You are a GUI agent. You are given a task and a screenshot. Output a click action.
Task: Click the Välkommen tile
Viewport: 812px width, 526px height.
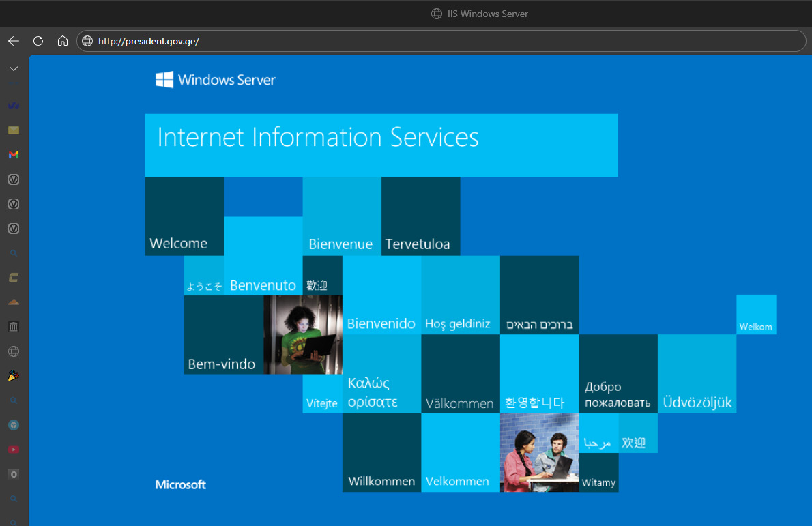[x=461, y=374]
